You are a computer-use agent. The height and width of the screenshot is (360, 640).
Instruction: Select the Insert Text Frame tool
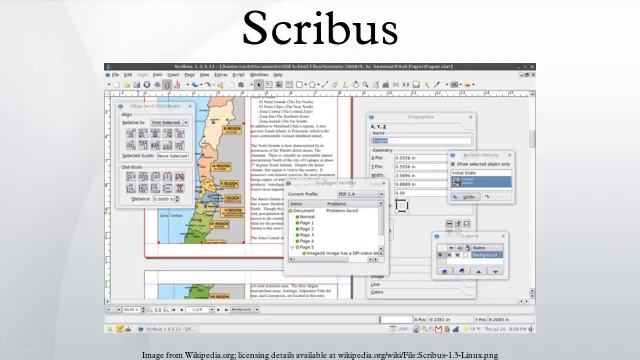(269, 84)
